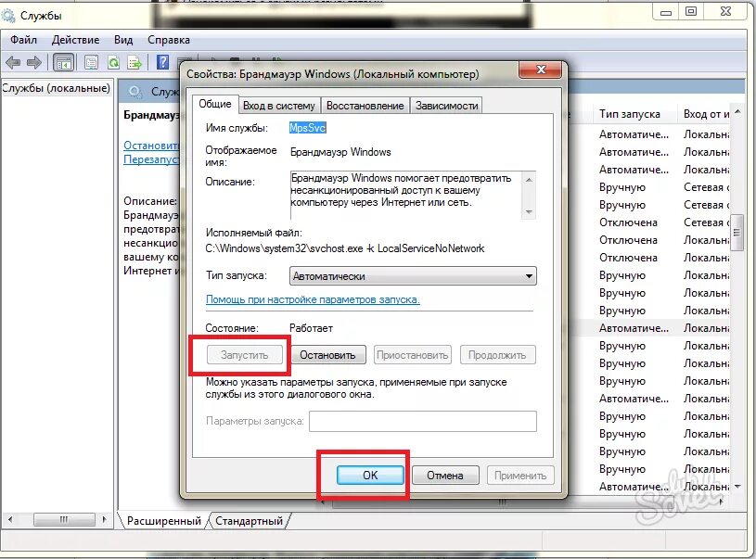Click the Перезапустить link in the description pane
This screenshot has height=559, width=756.
coord(151,159)
